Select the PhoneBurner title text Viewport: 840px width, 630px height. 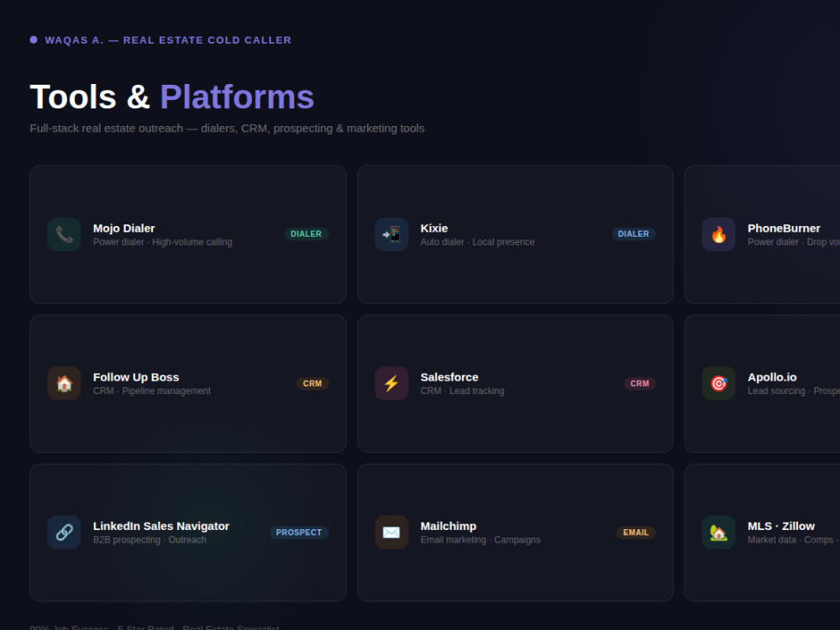[x=784, y=228]
